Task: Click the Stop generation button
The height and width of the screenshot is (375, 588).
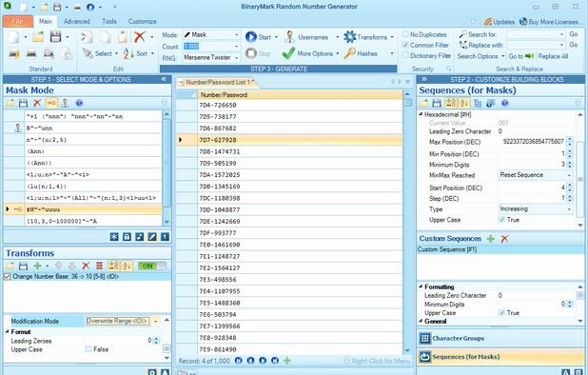Action: pyautogui.click(x=258, y=53)
